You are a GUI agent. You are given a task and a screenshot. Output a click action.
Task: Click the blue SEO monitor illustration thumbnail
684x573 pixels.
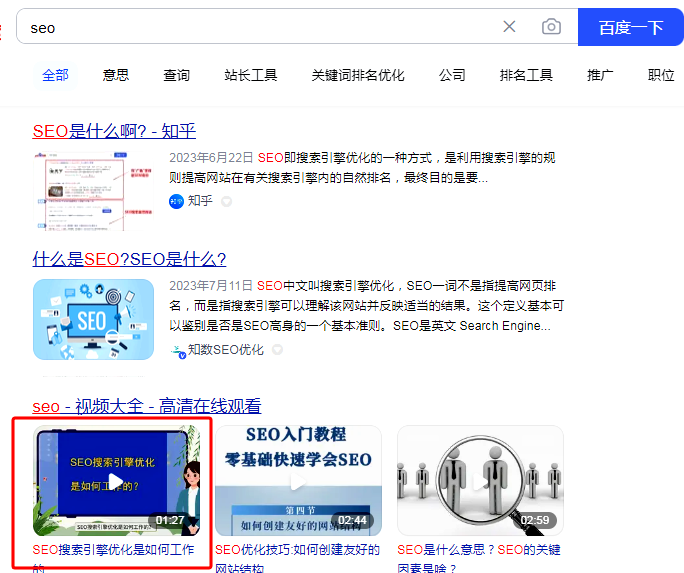tap(93, 319)
